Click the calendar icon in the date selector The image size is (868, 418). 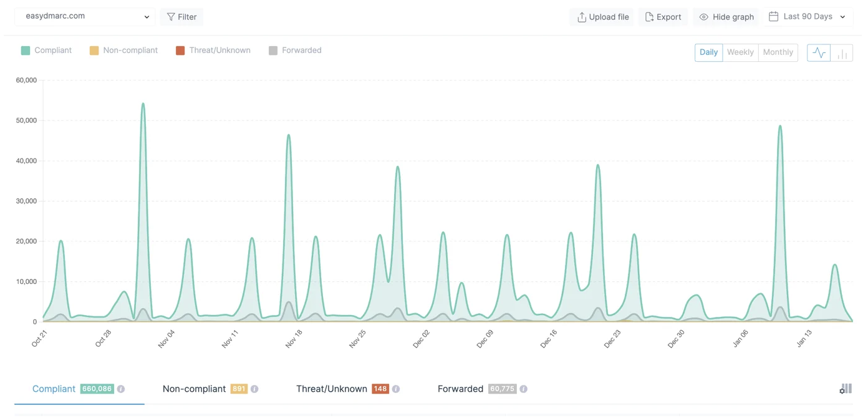773,16
